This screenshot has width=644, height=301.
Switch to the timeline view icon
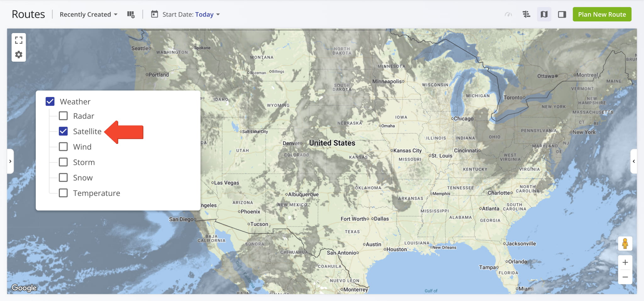[x=526, y=14]
